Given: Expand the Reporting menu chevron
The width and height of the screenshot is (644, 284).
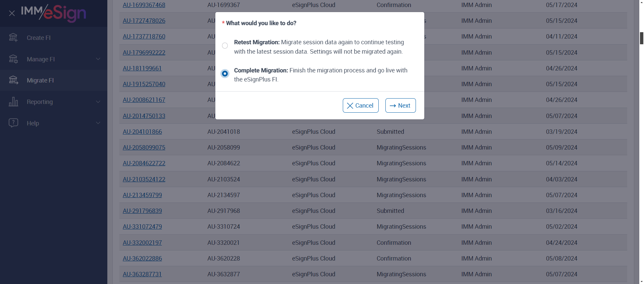Looking at the screenshot, I should coord(98,102).
